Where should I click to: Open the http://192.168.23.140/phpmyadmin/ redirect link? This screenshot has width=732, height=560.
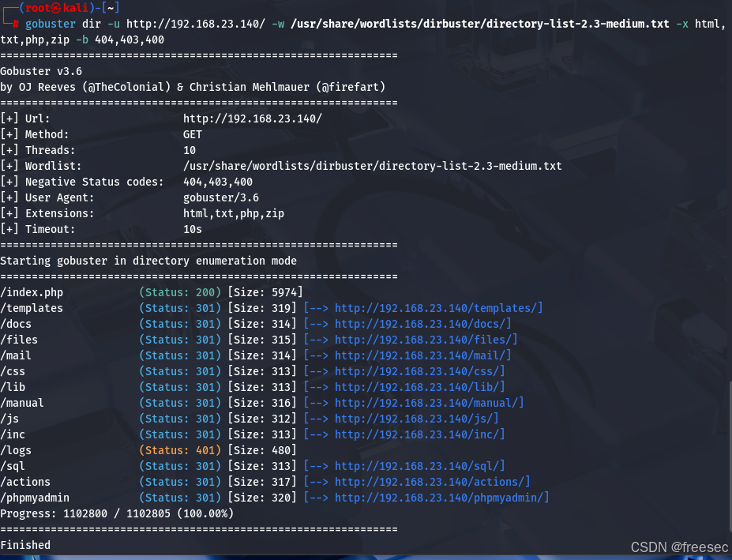point(439,498)
